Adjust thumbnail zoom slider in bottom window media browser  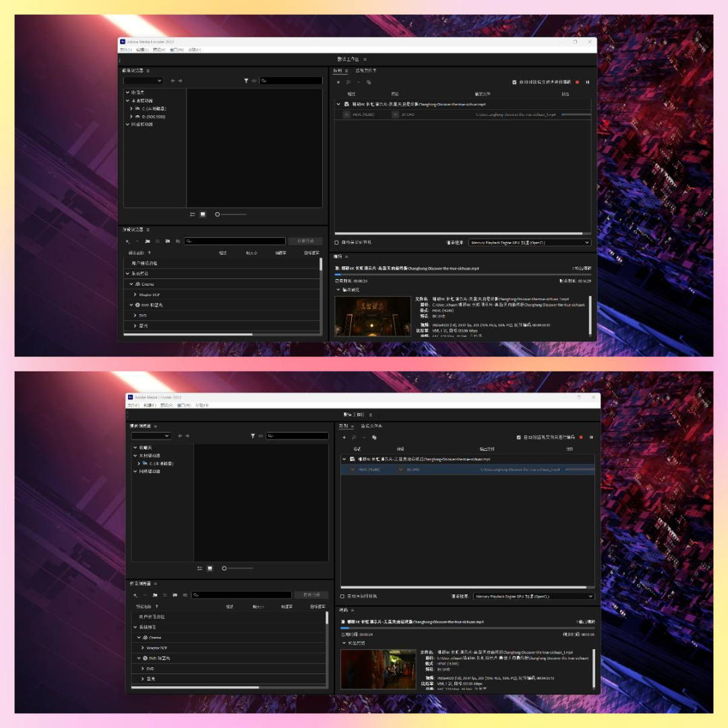pos(238,568)
